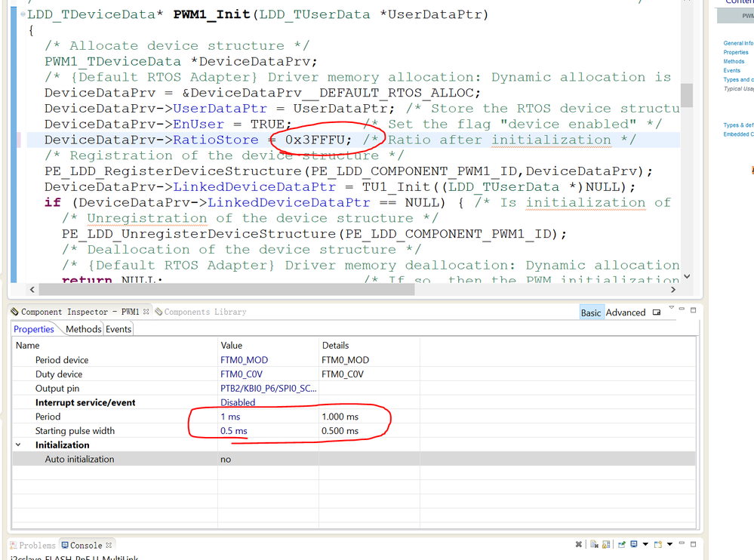The height and width of the screenshot is (560, 754).
Task: Select the Interrupt service/event property row
Action: [353, 402]
